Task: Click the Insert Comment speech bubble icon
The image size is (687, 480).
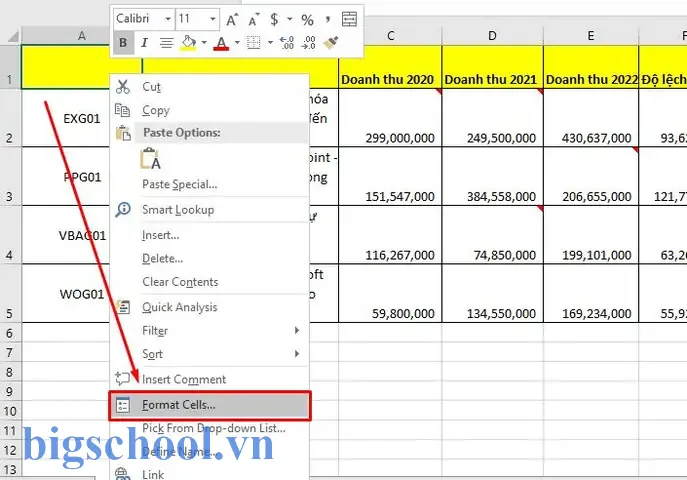Action: pos(122,378)
